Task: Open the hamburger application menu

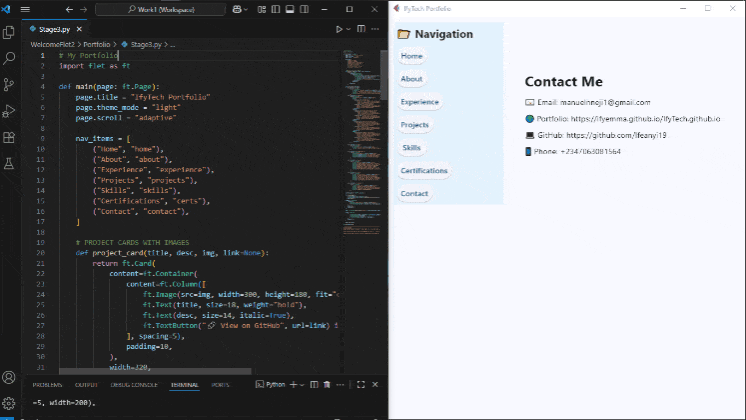Action: pos(25,9)
